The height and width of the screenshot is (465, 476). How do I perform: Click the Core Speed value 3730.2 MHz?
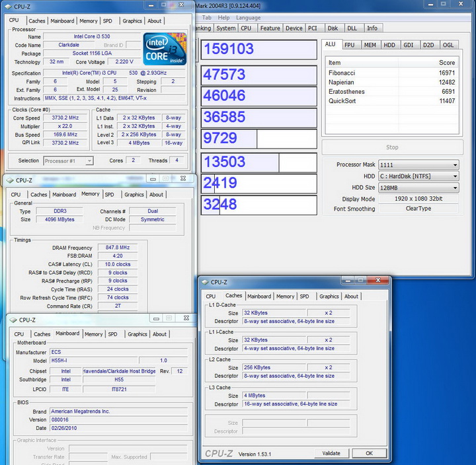[x=65, y=118]
